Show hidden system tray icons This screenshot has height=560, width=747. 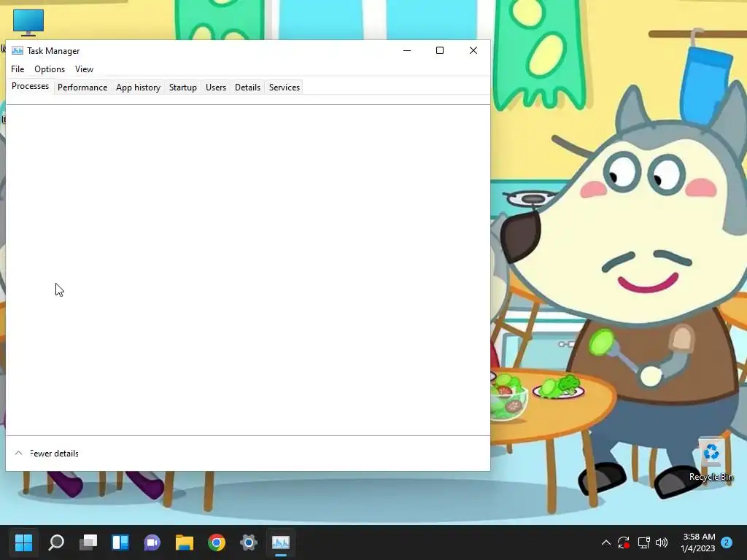606,542
